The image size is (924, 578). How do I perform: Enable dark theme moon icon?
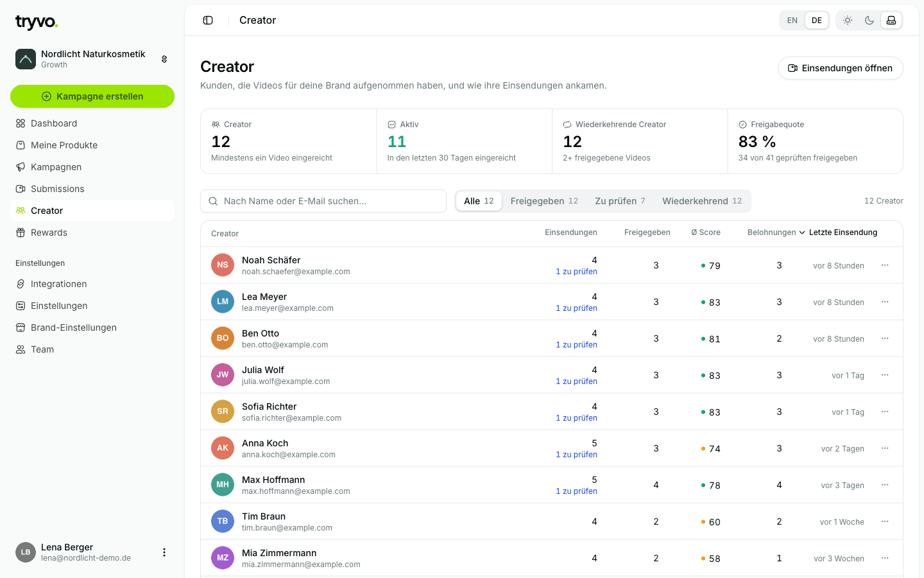pos(869,21)
